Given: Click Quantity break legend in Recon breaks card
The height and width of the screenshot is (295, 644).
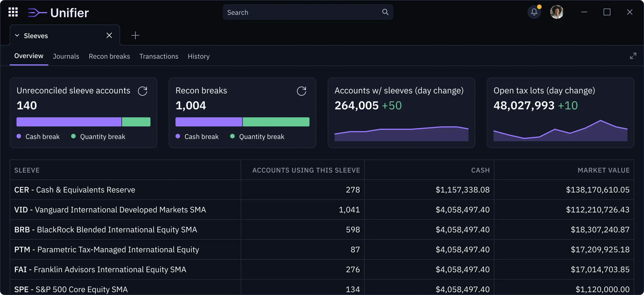Looking at the screenshot, I should pos(257,137).
